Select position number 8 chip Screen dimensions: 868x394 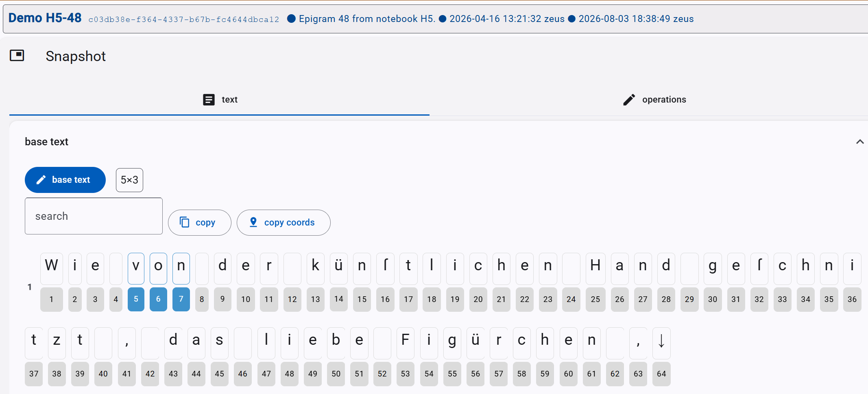[x=202, y=299]
